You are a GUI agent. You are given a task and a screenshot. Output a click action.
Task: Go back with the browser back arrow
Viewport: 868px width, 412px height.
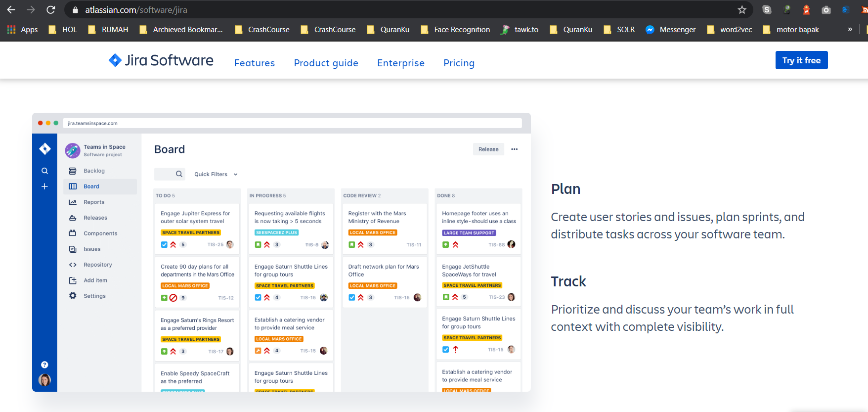pyautogui.click(x=11, y=10)
